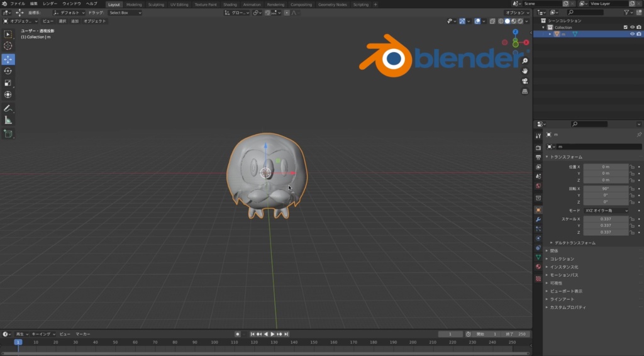The height and width of the screenshot is (356, 644).
Task: Open the Object Constraints properties tab
Action: point(538,248)
